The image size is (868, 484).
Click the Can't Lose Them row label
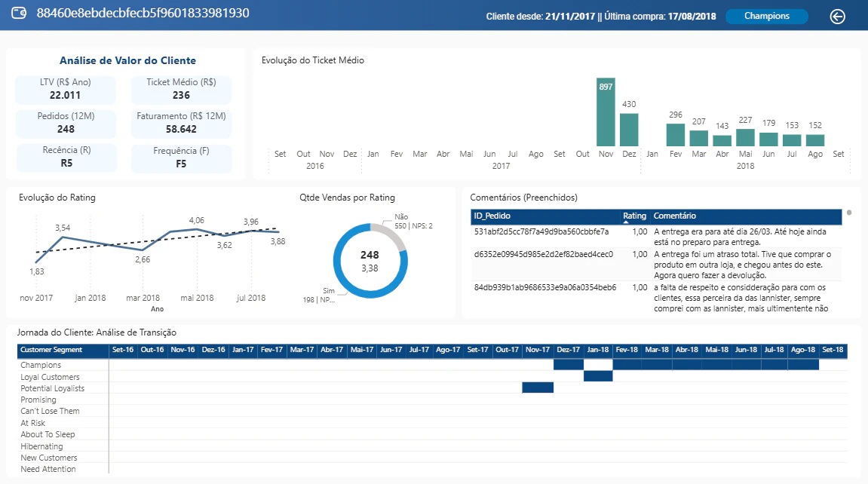click(50, 411)
